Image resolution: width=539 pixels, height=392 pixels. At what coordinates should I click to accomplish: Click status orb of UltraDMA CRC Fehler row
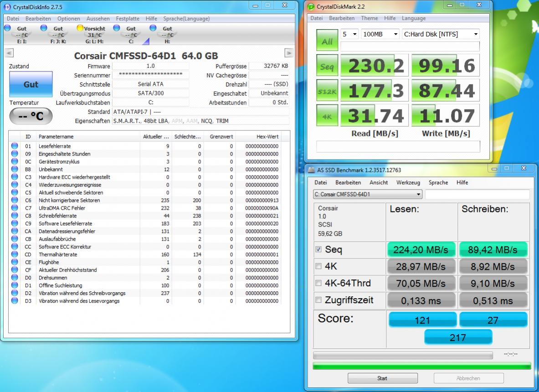click(15, 208)
